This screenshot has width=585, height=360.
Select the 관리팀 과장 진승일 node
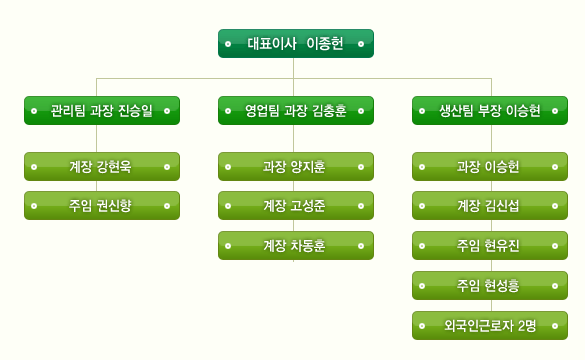(102, 110)
